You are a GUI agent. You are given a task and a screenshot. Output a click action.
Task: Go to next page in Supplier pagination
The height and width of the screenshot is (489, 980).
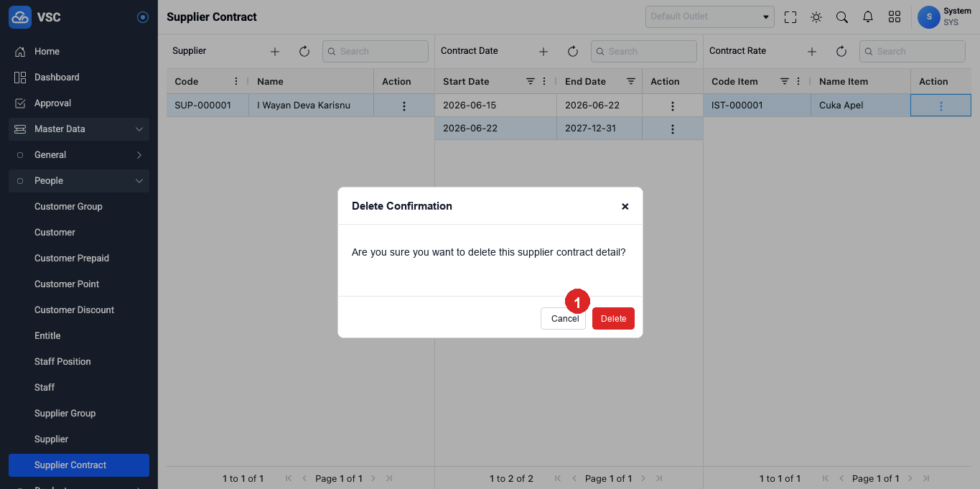pyautogui.click(x=373, y=478)
